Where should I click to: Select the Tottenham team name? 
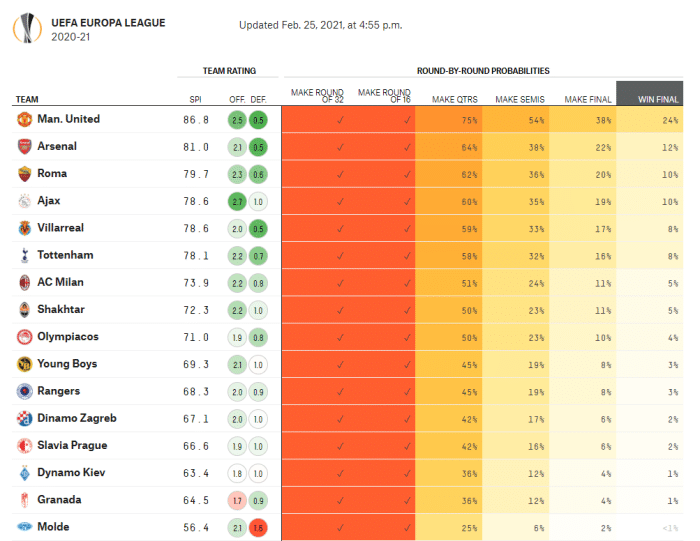(x=66, y=255)
